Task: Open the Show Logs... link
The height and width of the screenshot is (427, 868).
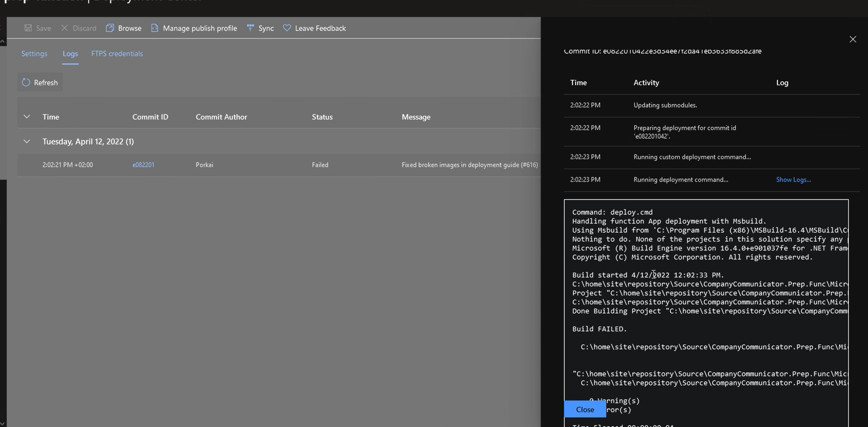Action: pos(794,180)
